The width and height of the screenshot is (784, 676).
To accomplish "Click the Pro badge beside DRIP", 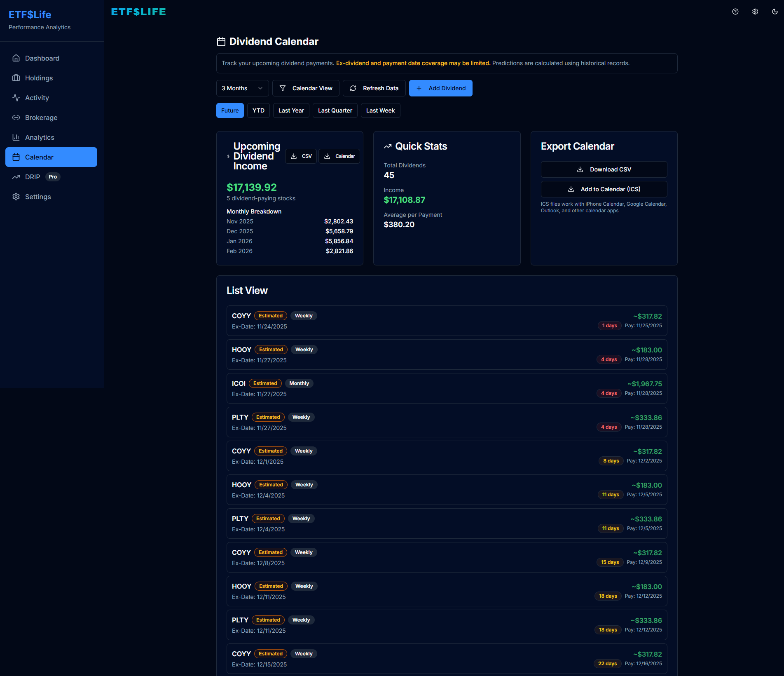I will (53, 177).
